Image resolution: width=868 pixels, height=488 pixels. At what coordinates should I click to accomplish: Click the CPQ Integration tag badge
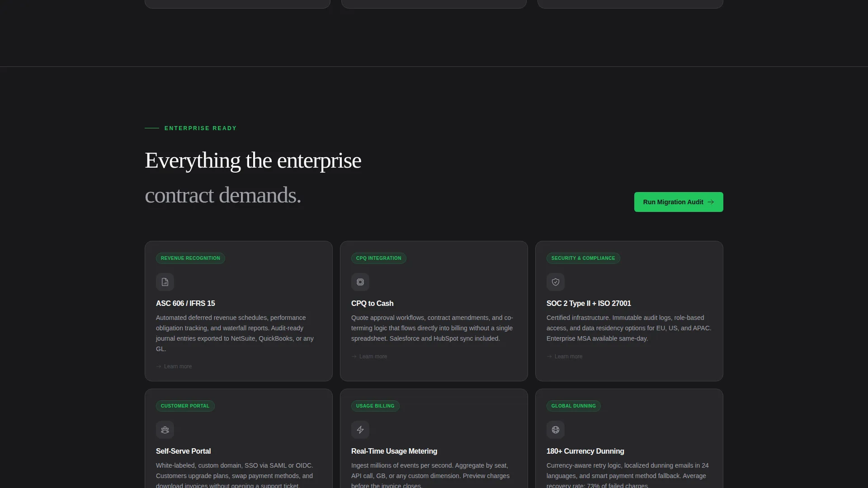378,258
